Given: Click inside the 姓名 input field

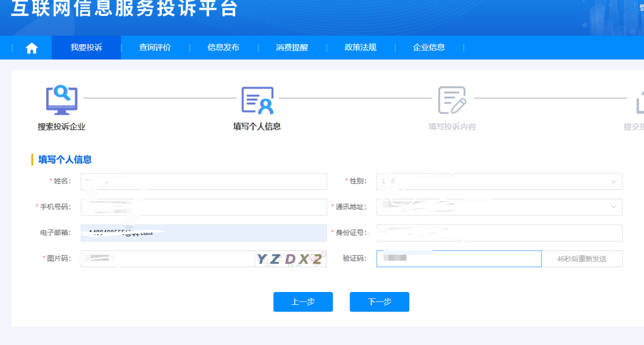Looking at the screenshot, I should click(x=203, y=181).
